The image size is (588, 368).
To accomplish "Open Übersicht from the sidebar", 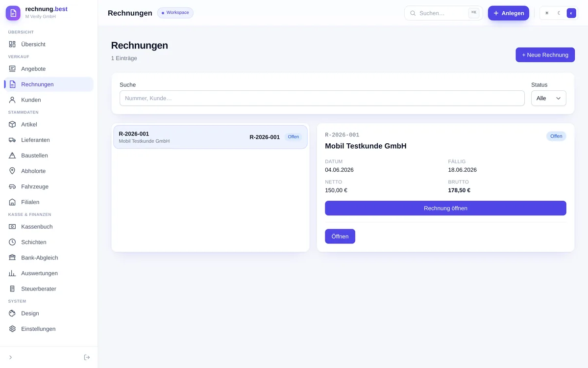I will (49, 44).
